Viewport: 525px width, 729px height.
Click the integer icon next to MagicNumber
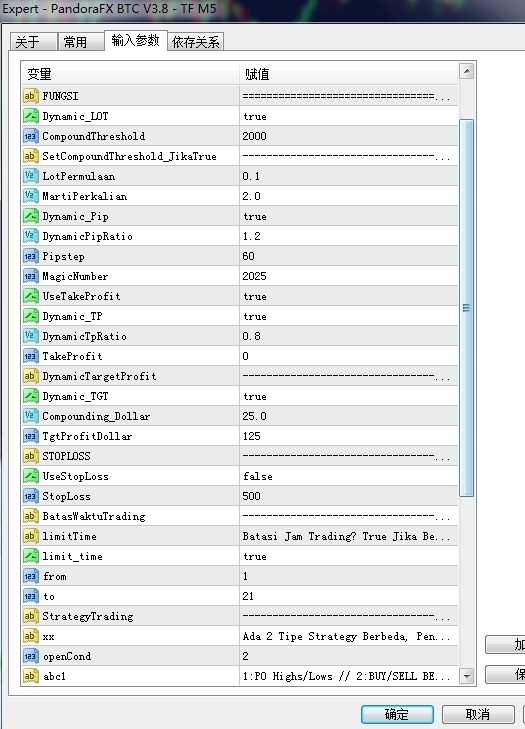tap(30, 276)
